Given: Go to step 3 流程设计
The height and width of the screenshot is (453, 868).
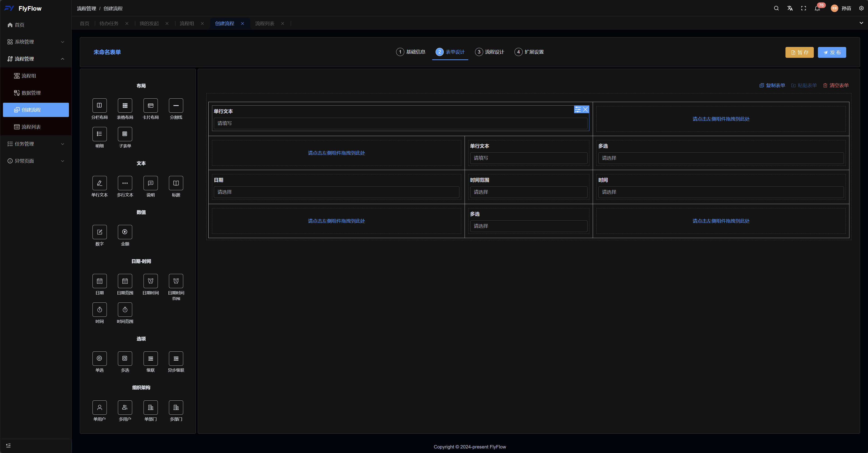Looking at the screenshot, I should pyautogui.click(x=490, y=52).
